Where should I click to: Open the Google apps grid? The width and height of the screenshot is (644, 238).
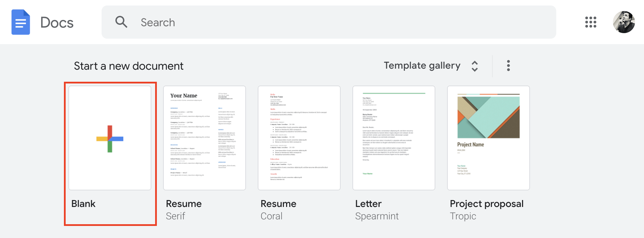pyautogui.click(x=591, y=22)
